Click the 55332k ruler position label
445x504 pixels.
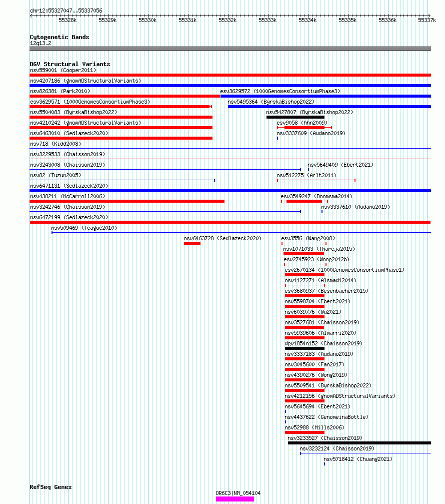pos(227,20)
